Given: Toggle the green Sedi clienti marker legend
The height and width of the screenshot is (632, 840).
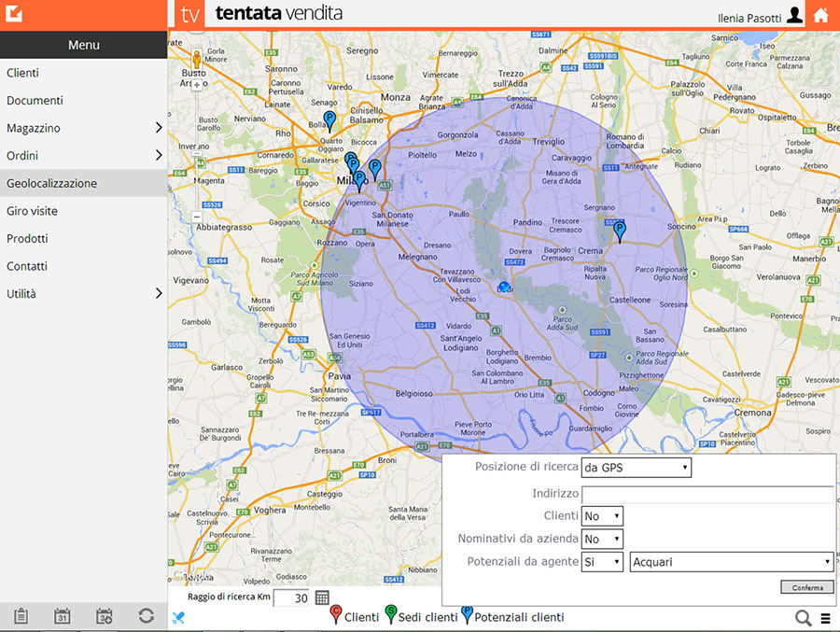Looking at the screenshot, I should point(390,615).
